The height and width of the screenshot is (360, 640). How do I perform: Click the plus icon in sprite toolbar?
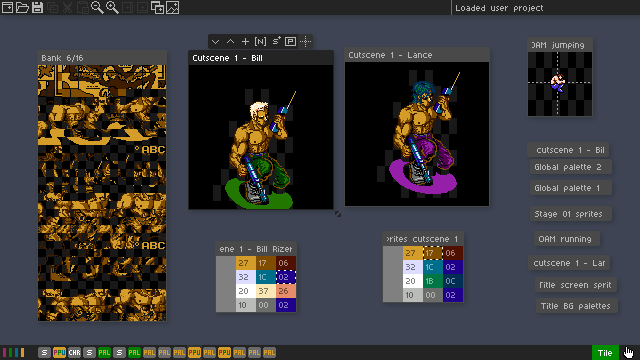[x=245, y=41]
